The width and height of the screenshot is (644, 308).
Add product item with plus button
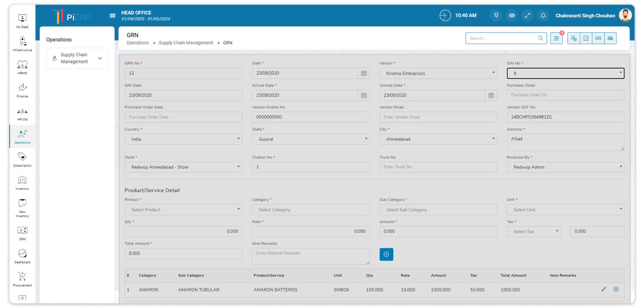(x=386, y=254)
